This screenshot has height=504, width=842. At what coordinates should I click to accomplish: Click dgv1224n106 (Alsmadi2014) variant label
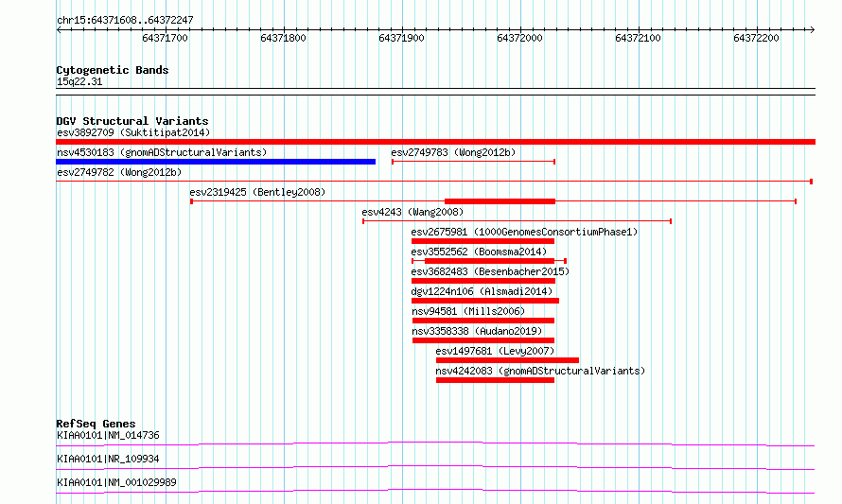tap(482, 291)
